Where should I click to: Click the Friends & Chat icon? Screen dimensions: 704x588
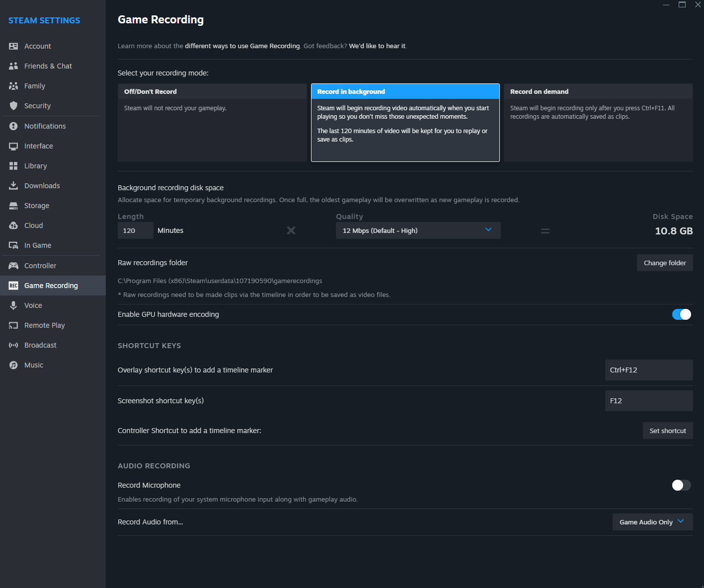[13, 66]
